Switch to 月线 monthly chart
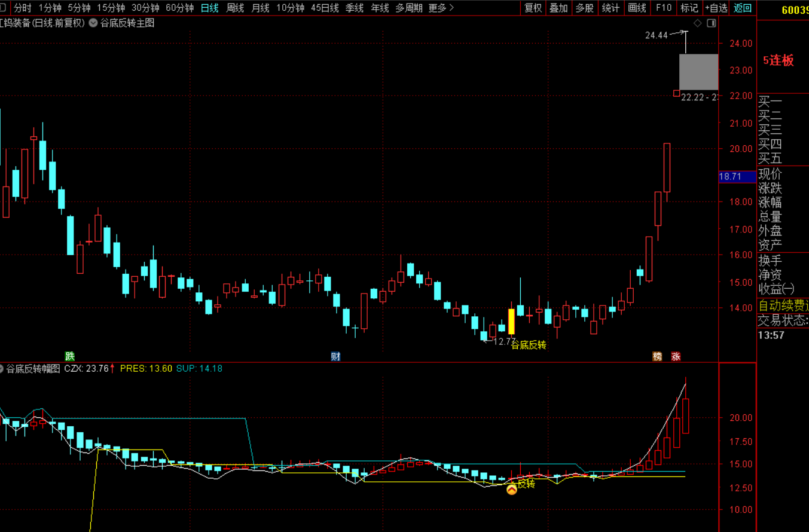The width and height of the screenshot is (809, 532). point(260,8)
